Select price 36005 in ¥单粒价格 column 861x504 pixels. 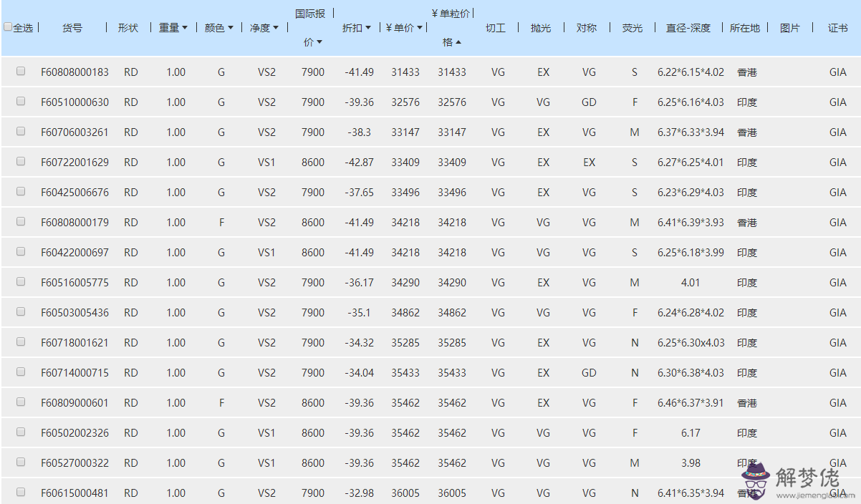(x=452, y=493)
